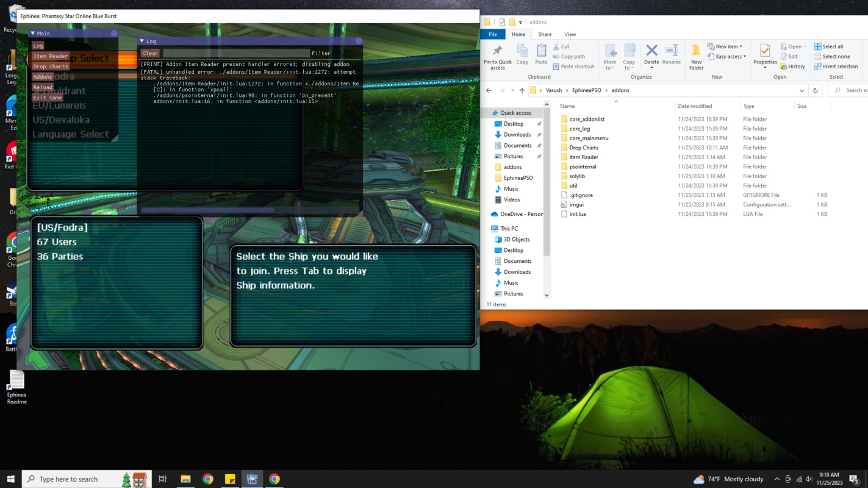Open the Move to dropdown
Screen dimensions: 868x488
610,57
